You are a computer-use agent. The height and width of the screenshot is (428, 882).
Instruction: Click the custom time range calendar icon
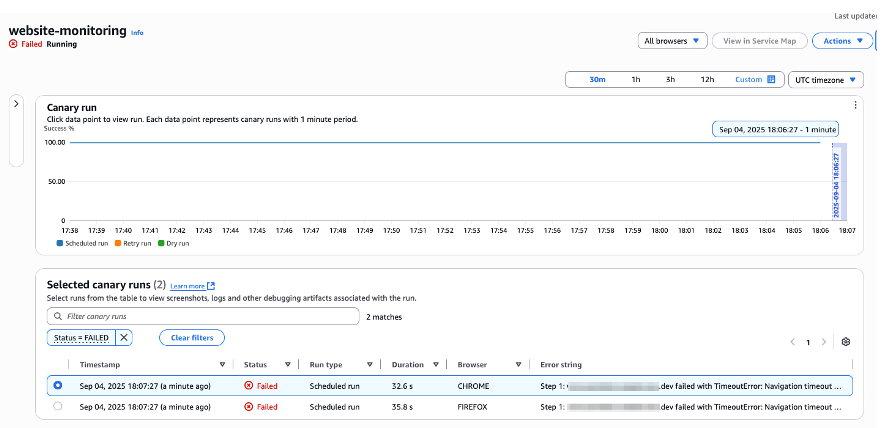point(771,79)
